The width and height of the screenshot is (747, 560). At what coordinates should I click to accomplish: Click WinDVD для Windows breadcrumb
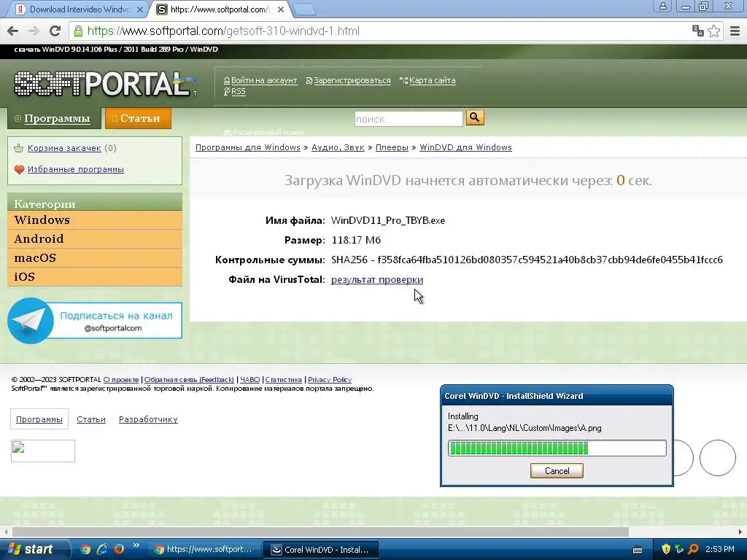click(x=465, y=147)
